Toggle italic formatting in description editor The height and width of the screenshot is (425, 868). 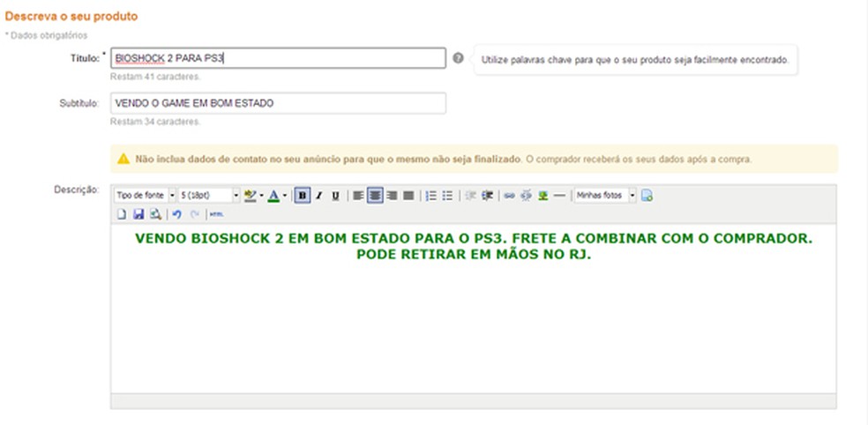[318, 196]
